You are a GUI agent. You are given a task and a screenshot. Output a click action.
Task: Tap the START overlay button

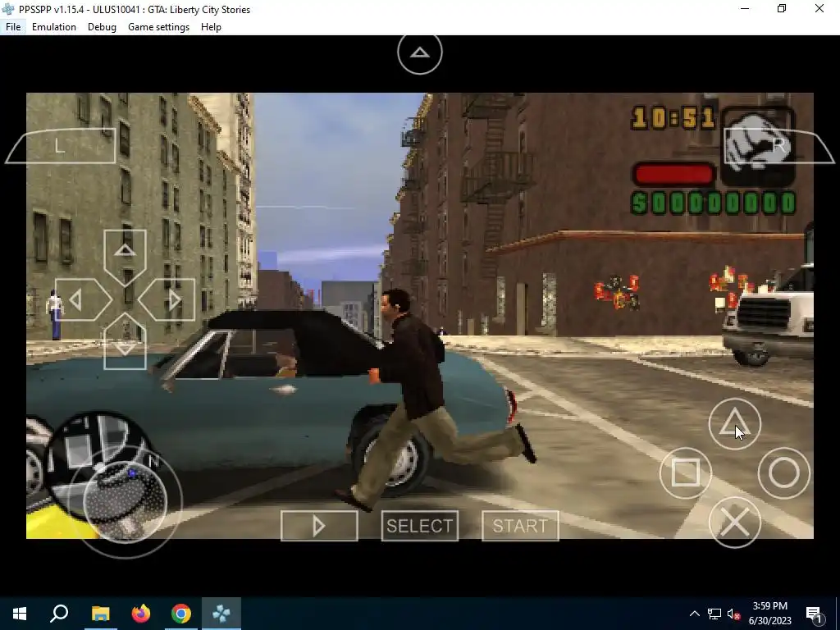520,526
